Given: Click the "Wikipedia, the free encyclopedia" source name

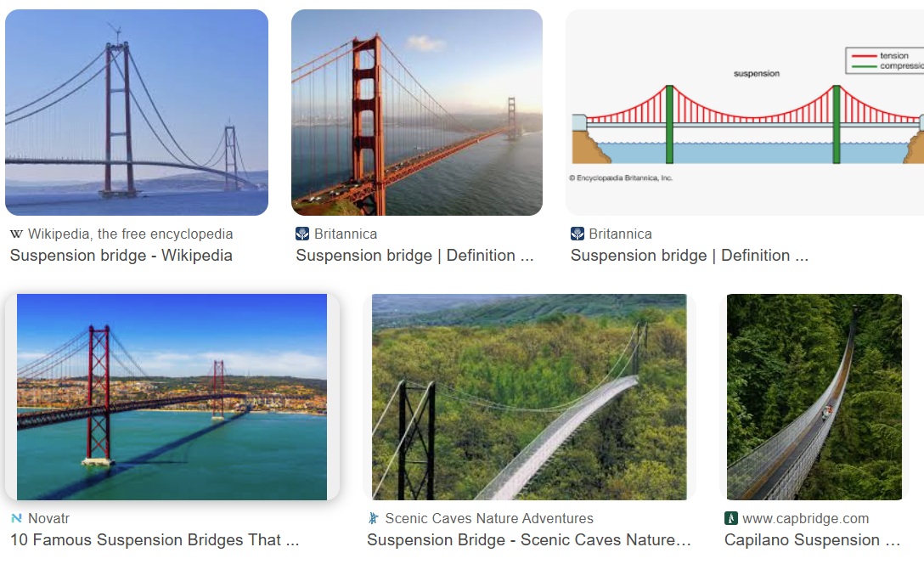Looking at the screenshot, I should point(130,234).
